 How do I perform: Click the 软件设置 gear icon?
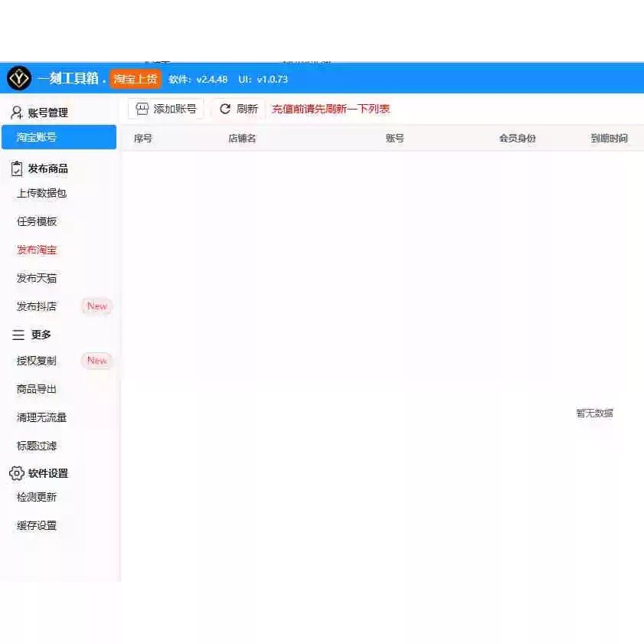16,473
